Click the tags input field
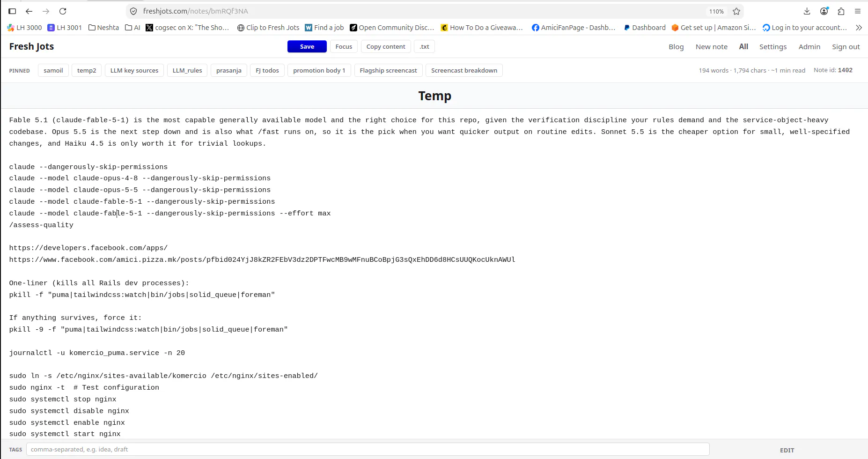This screenshot has height=459, width=868. click(368, 449)
